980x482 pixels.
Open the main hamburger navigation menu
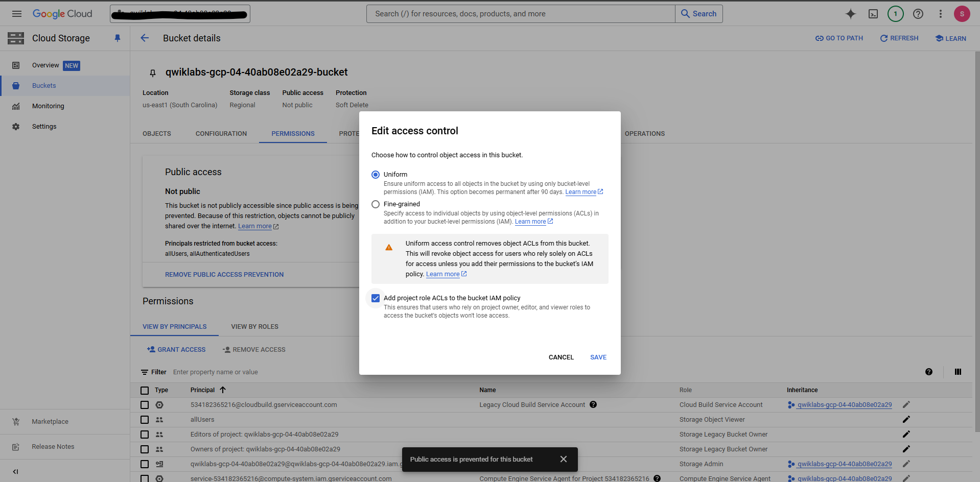(17, 14)
